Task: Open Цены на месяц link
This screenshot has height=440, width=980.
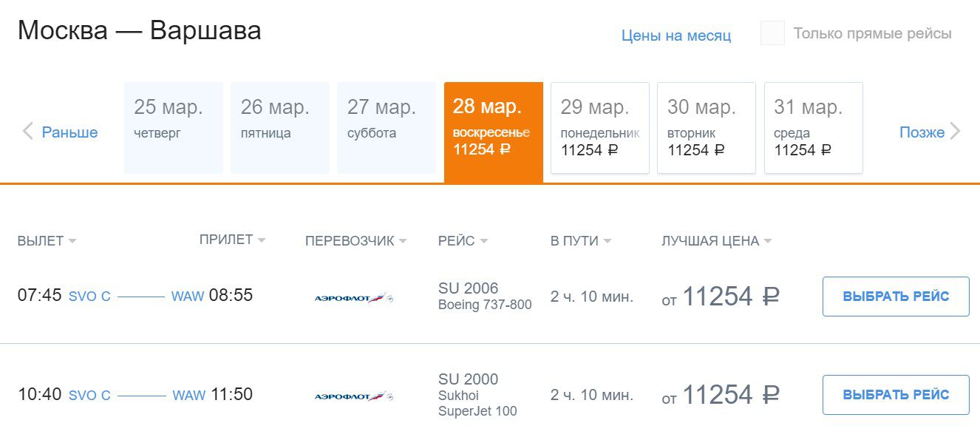Action: click(676, 35)
